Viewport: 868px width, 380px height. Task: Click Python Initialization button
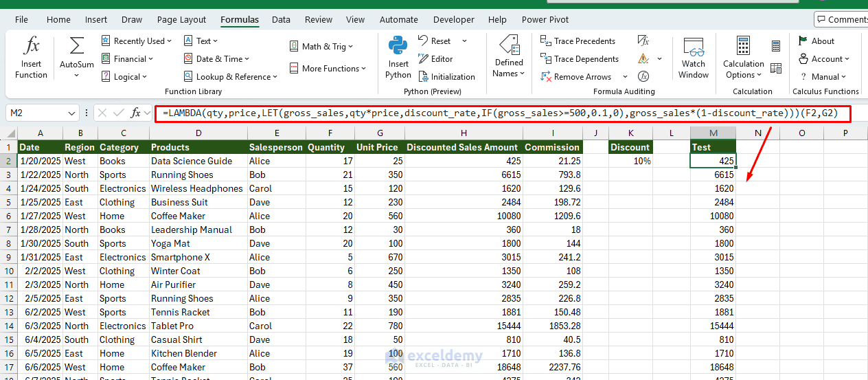pos(446,77)
